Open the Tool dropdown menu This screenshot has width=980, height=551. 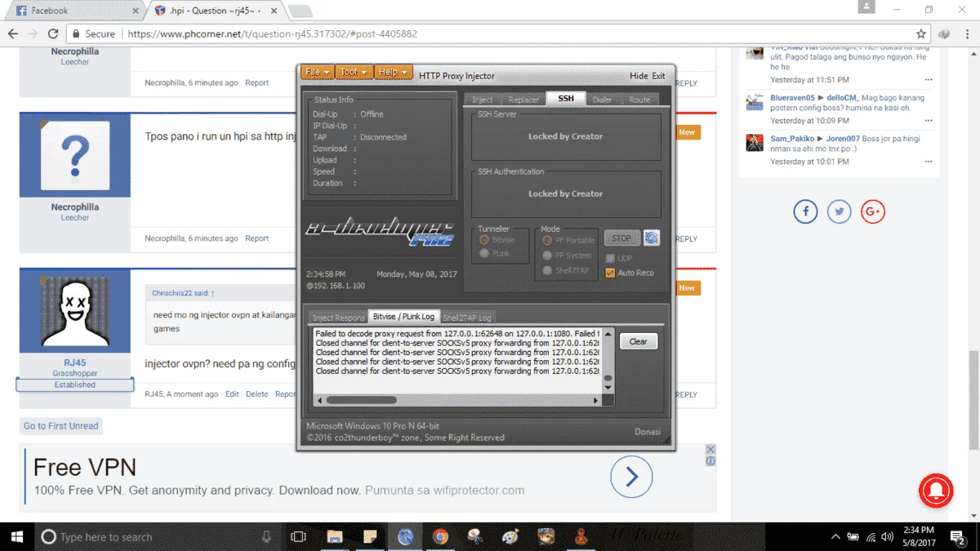click(354, 72)
